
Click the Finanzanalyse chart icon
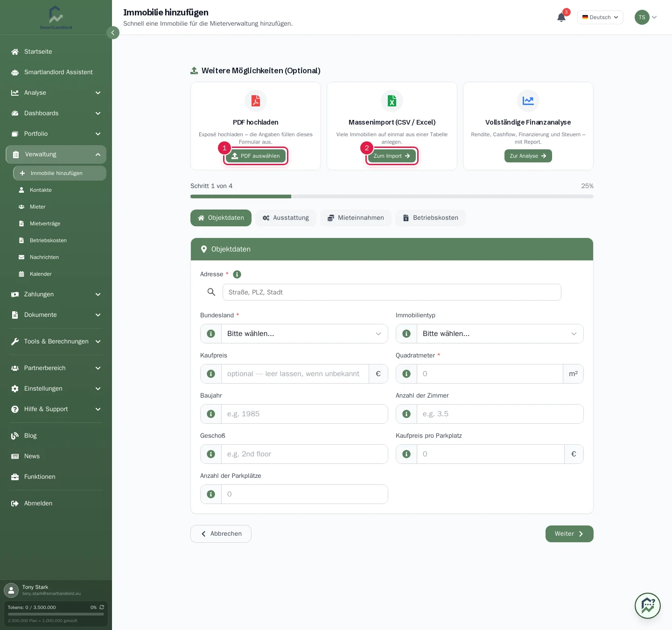(x=528, y=101)
